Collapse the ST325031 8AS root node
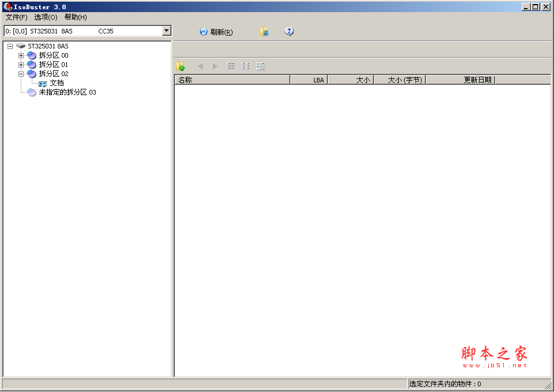This screenshot has height=392, width=554. 10,46
